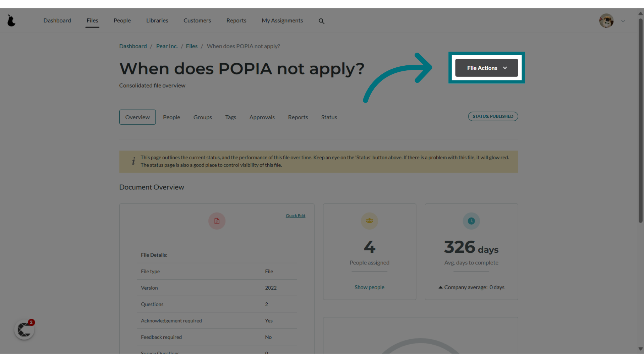Toggle visibility using Quick Edit link
Screen dimensions: 644x362
point(296,215)
